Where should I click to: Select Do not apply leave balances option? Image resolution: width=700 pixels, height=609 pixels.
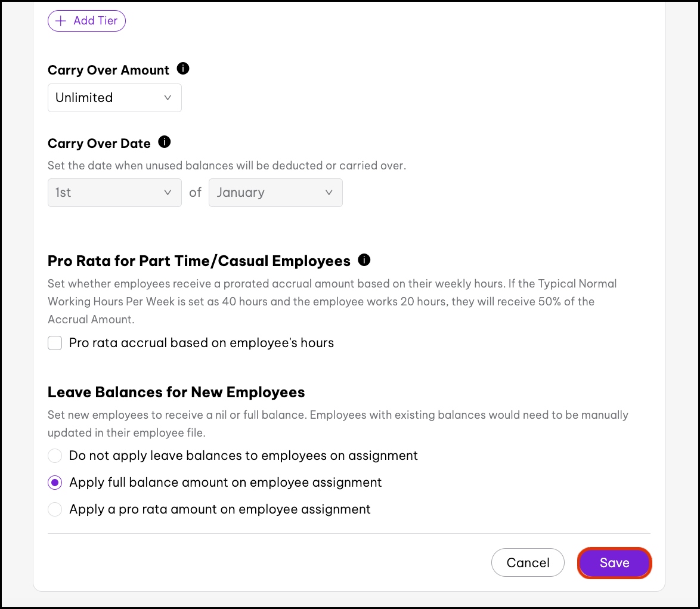(55, 456)
